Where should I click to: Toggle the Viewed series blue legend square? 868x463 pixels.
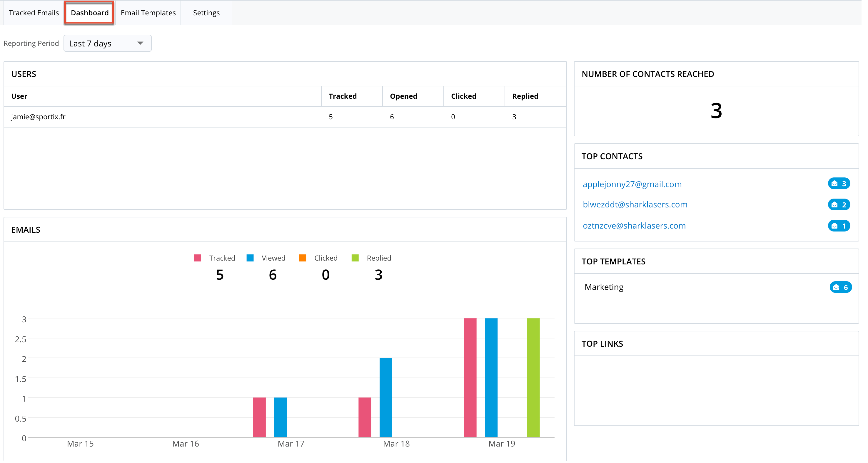click(x=250, y=258)
